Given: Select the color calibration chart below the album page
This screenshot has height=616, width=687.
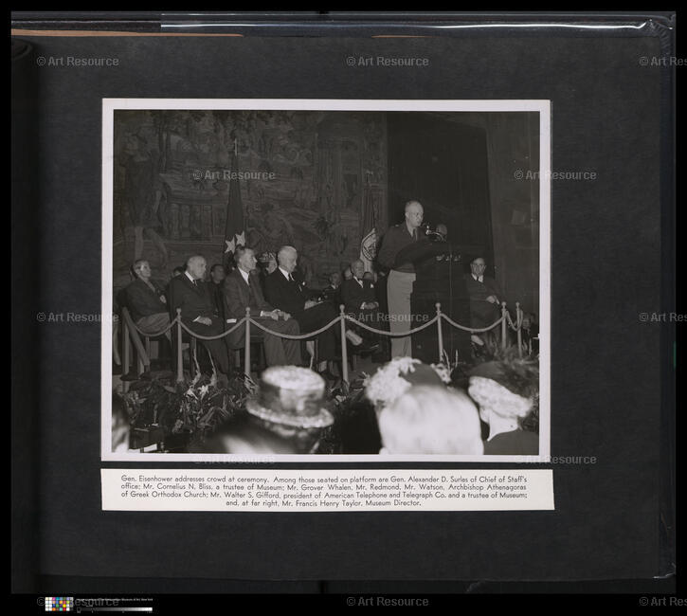Looking at the screenshot, I should tap(59, 604).
